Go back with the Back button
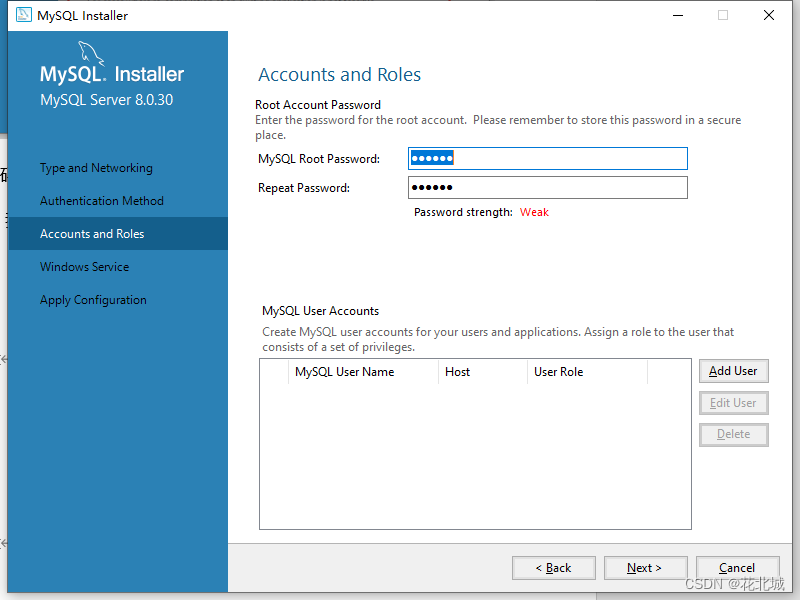Image resolution: width=800 pixels, height=600 pixels. [x=554, y=568]
